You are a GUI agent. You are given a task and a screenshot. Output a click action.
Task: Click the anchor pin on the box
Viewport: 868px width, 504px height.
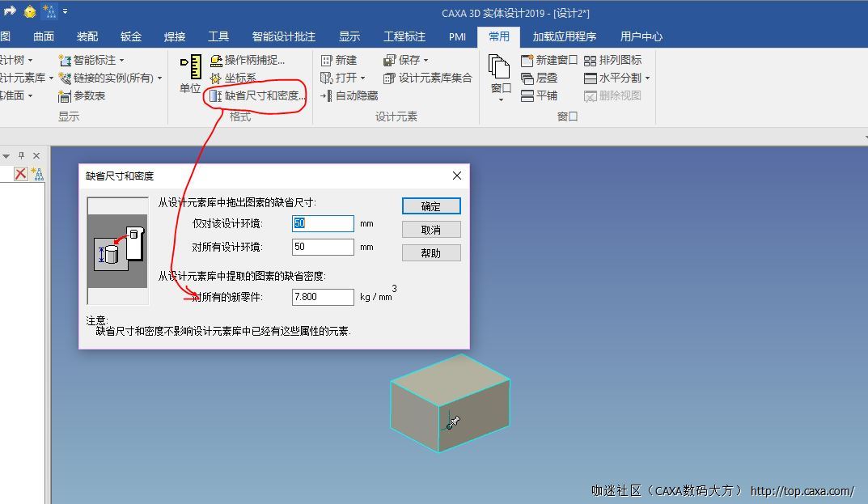(x=453, y=423)
